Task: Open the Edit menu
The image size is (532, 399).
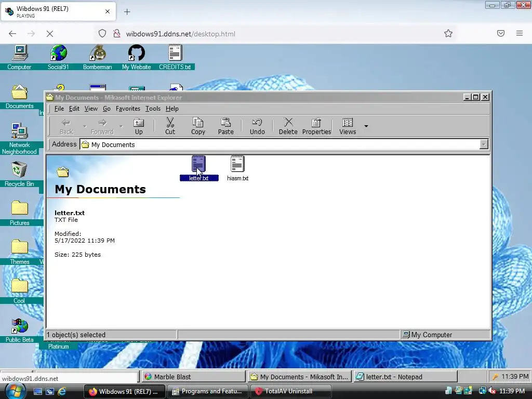Action: [74, 109]
